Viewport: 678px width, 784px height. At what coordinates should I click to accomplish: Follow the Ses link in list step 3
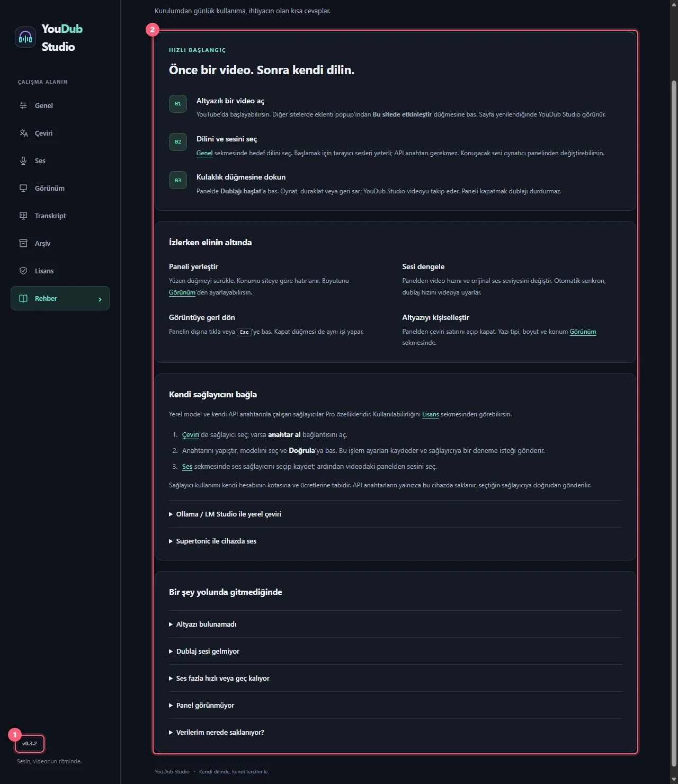click(187, 467)
